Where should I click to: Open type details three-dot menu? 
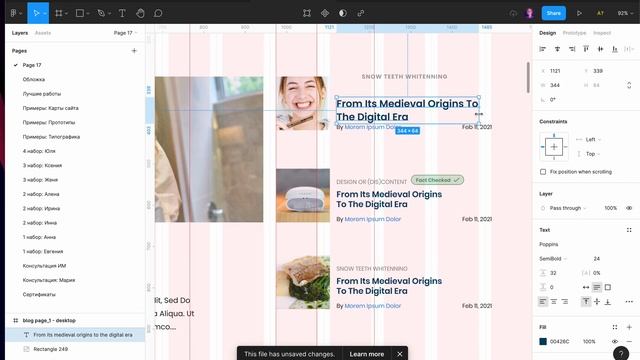click(629, 302)
